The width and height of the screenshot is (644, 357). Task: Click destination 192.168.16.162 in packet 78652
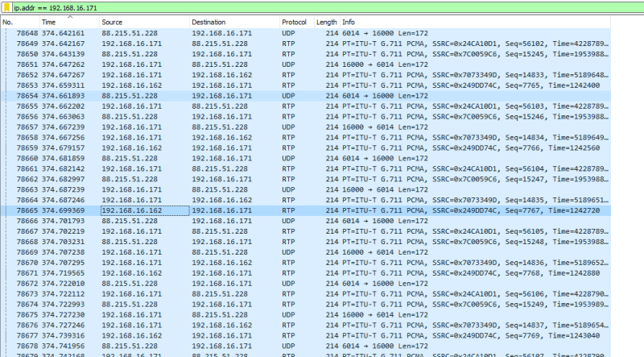(x=222, y=75)
